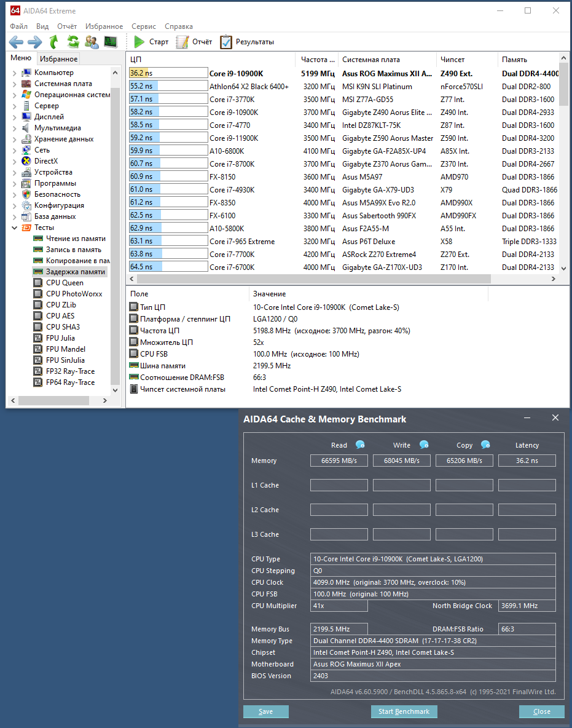
Task: Open the Сервис menu
Action: tap(143, 26)
